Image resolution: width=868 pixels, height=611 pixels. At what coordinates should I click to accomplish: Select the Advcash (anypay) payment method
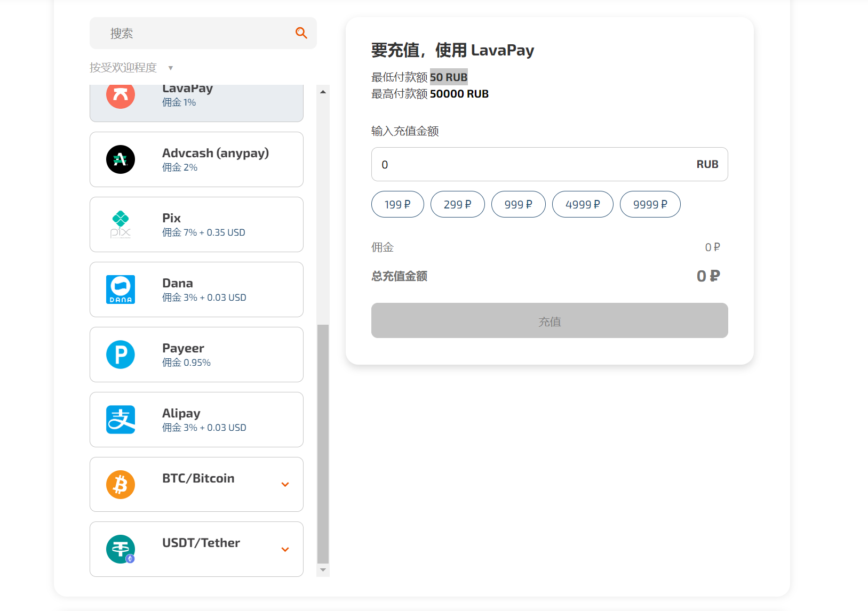(196, 159)
